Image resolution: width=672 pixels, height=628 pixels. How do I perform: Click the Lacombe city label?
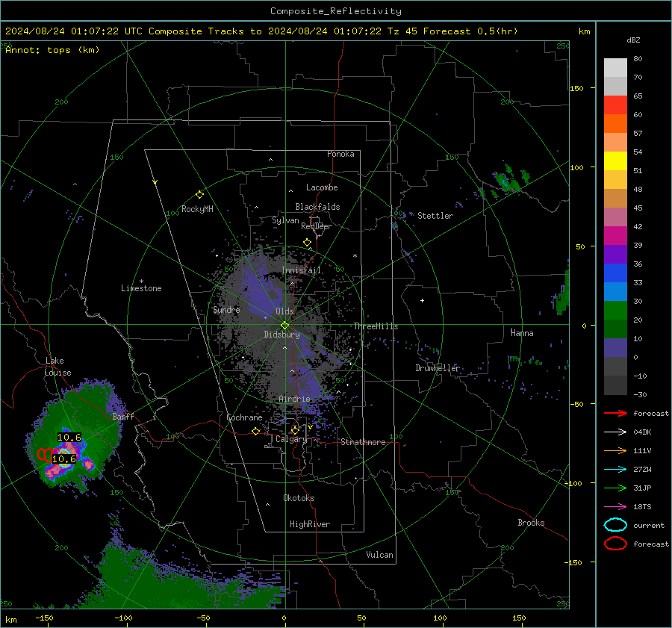point(322,187)
